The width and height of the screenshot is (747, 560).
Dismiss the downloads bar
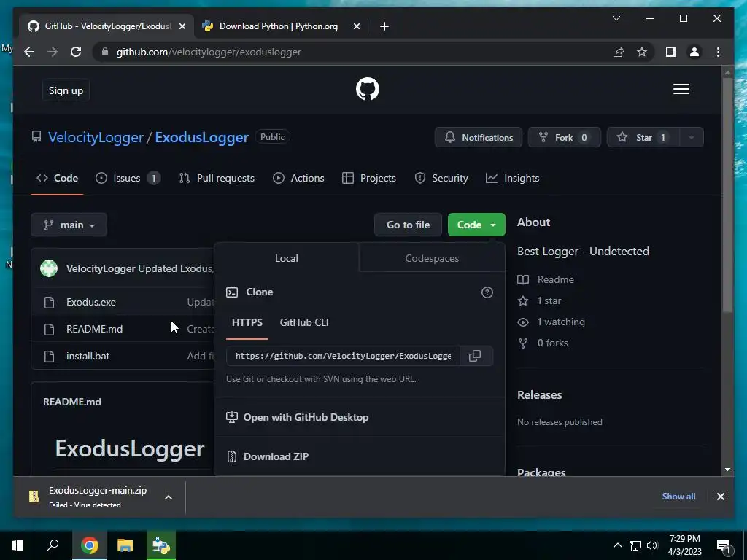[720, 497]
